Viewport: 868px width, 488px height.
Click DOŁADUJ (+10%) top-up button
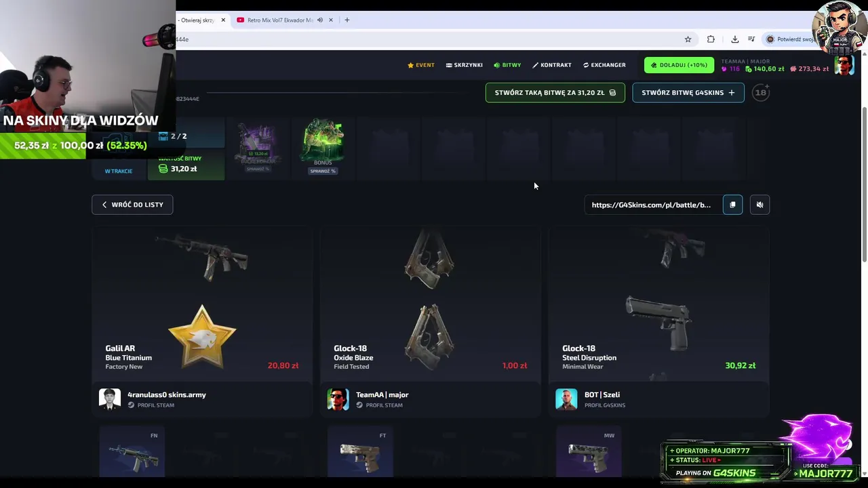[x=679, y=65]
